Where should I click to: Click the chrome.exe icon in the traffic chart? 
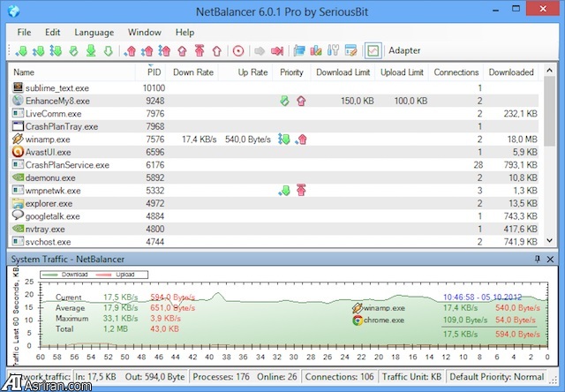coord(357,320)
